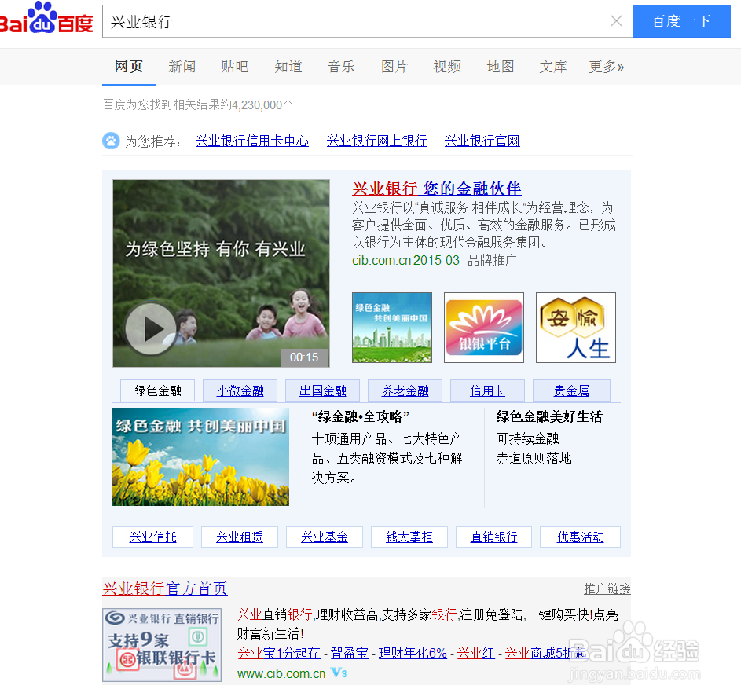The image size is (741, 700).
Task: Open the 安愉人生 image tile
Action: 576,328
